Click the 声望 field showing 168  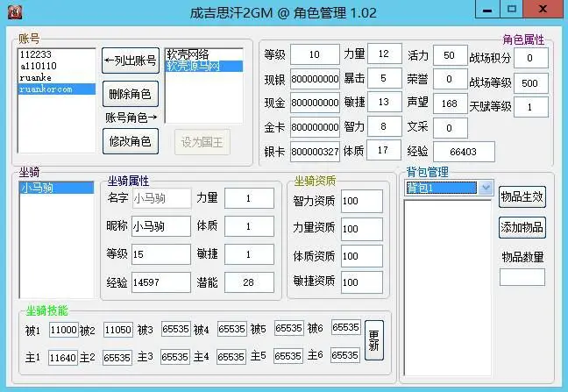pos(450,103)
